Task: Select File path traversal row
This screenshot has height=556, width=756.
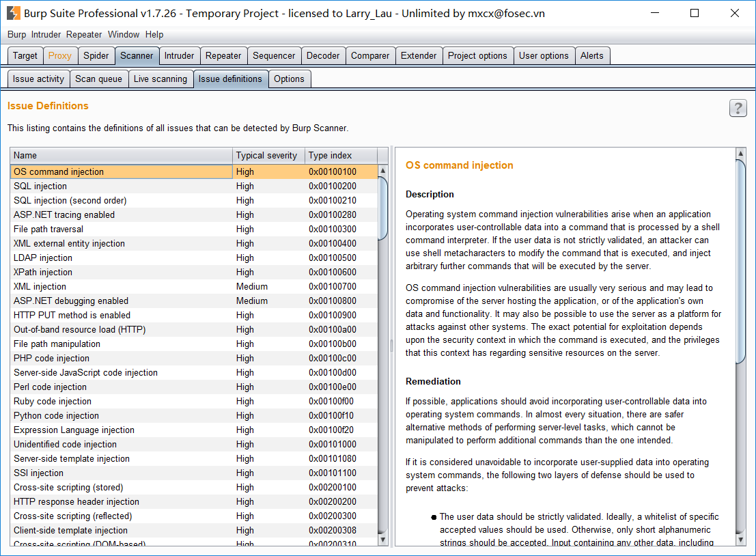Action: click(194, 229)
